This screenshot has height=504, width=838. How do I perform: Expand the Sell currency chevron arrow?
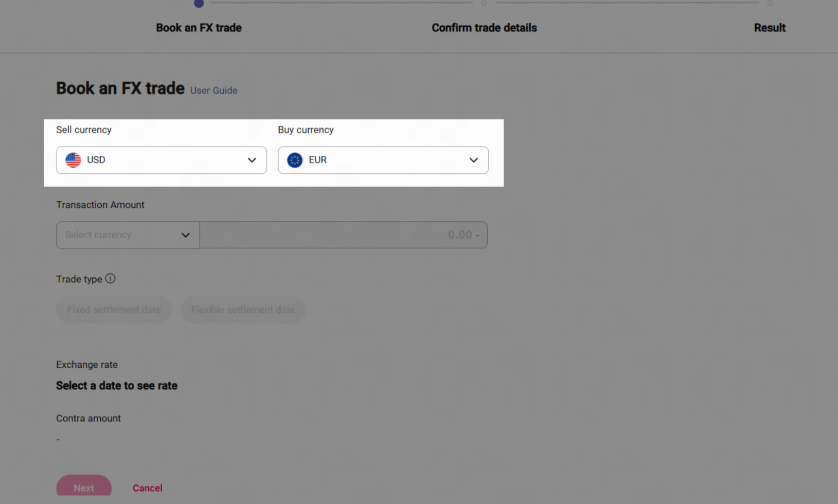click(x=252, y=160)
